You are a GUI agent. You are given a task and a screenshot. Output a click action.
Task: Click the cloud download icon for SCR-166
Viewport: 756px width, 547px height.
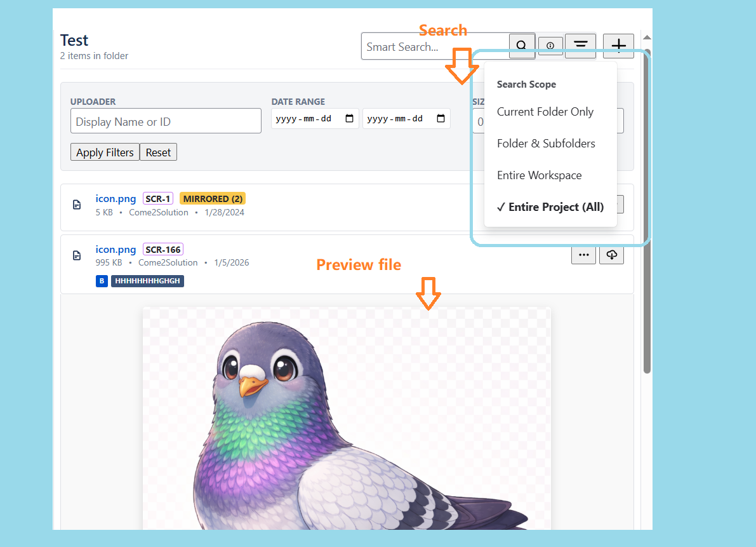point(611,254)
